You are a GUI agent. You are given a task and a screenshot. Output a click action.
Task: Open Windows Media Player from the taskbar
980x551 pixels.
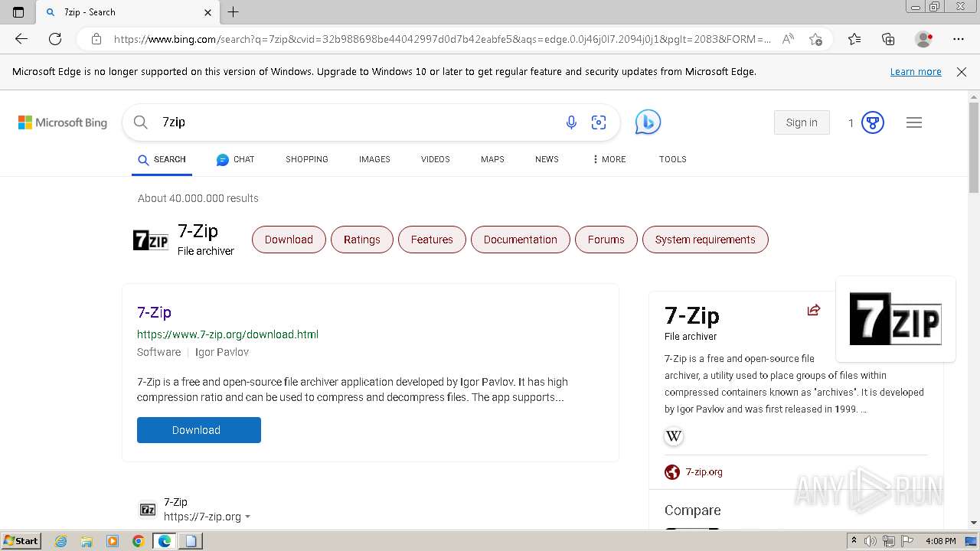coord(113,541)
